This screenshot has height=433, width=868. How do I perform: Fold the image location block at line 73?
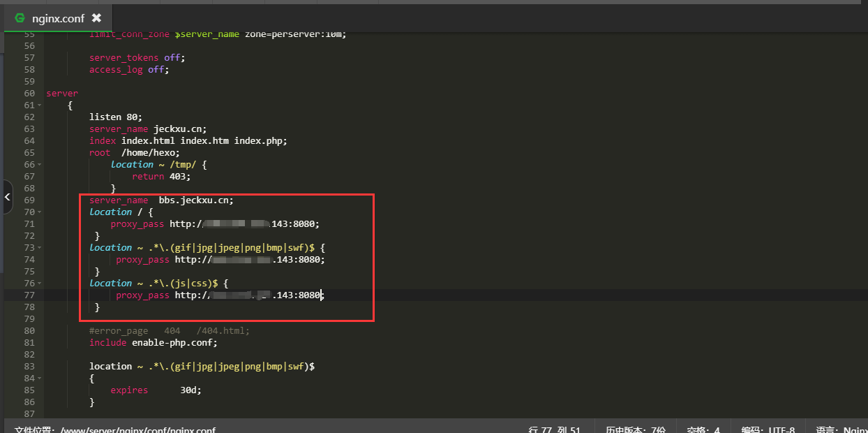(39, 247)
